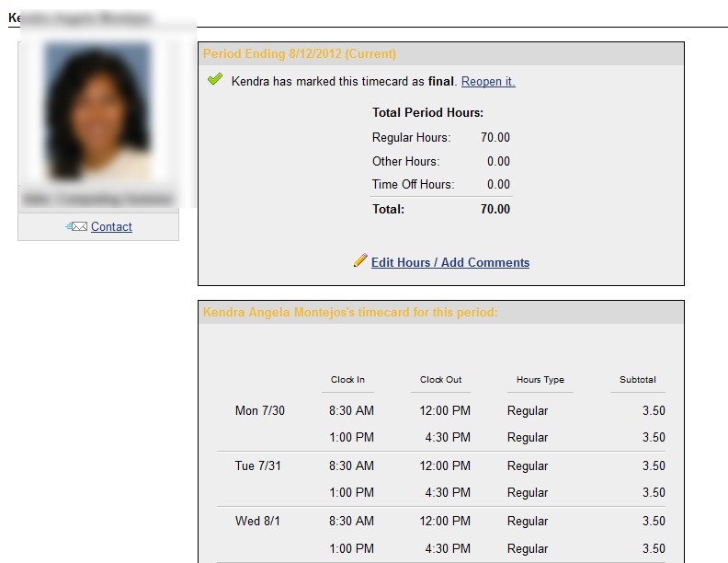Select the Tue 7/31 date cell
Image resolution: width=728 pixels, height=563 pixels.
258,465
